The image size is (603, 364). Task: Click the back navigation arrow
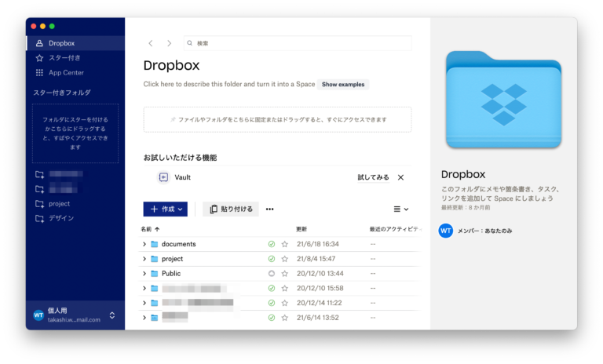tap(151, 43)
